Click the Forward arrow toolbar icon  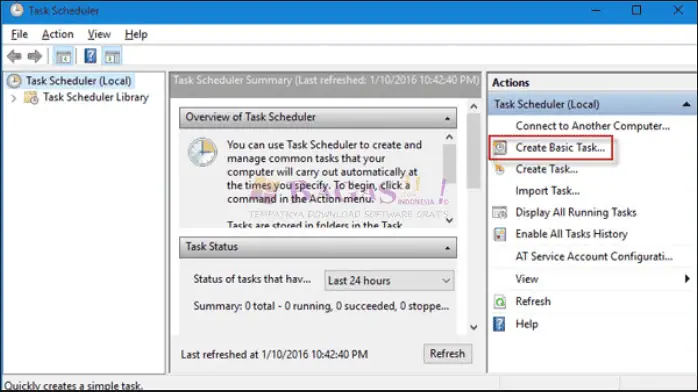(34, 57)
